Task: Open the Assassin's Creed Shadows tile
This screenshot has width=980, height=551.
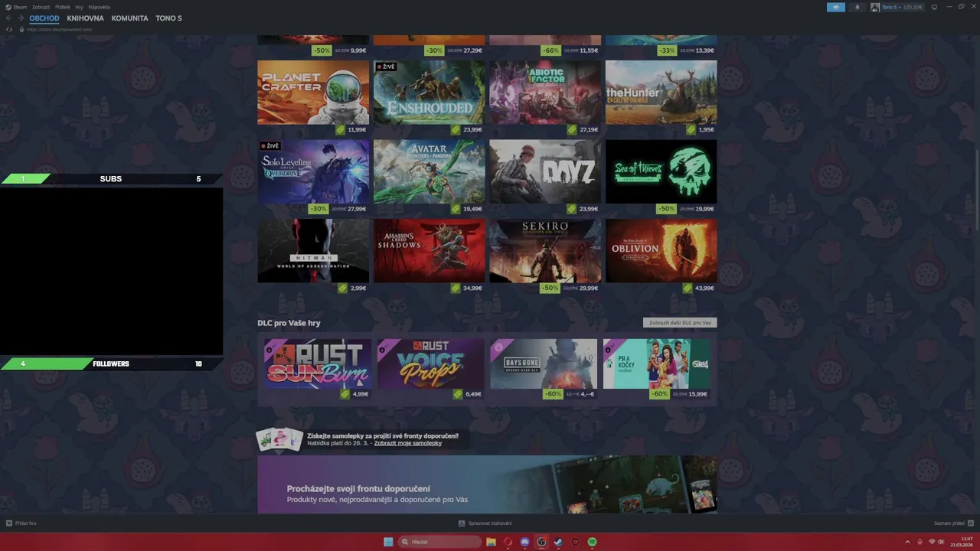Action: pos(430,251)
